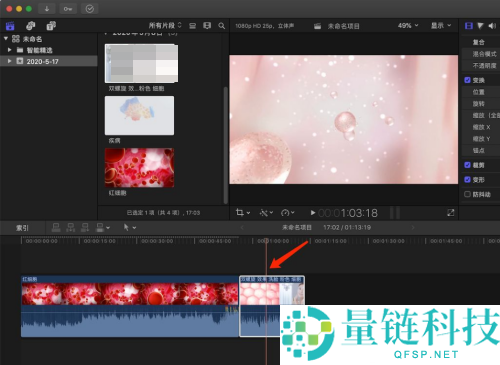Enter full screen viewer mode icon
500x365 pixels.
tap(450, 212)
